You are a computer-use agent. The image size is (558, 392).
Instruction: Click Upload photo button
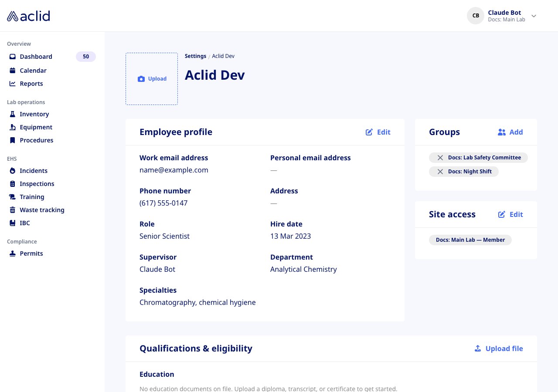(x=152, y=79)
